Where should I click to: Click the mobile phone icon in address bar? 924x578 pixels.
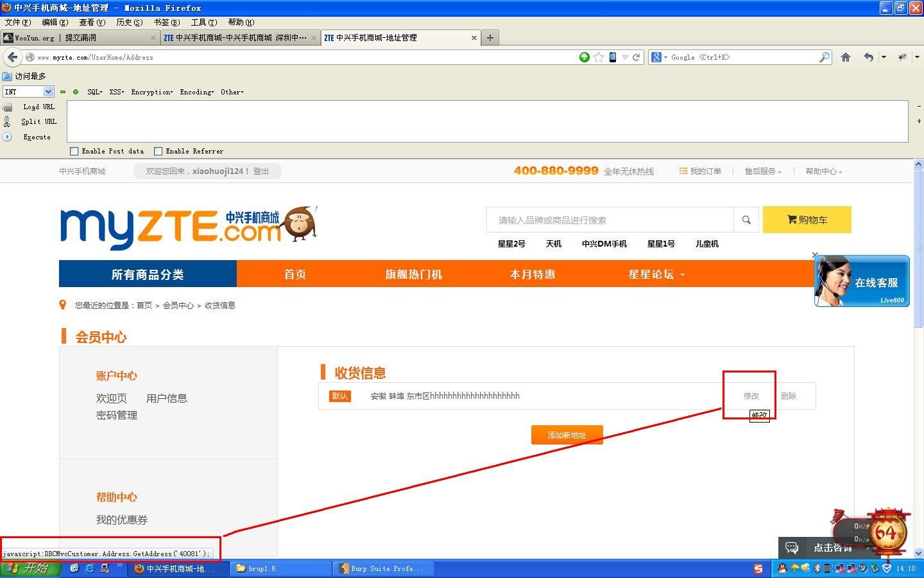[613, 57]
